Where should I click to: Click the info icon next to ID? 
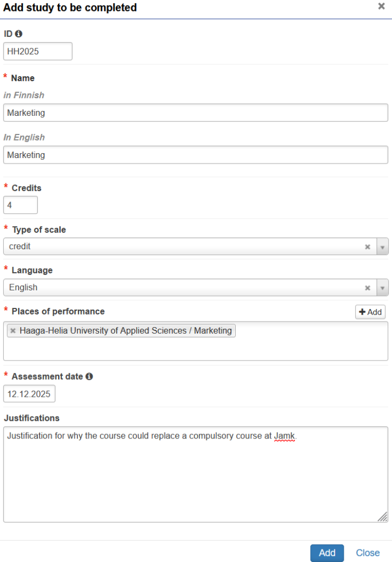19,33
